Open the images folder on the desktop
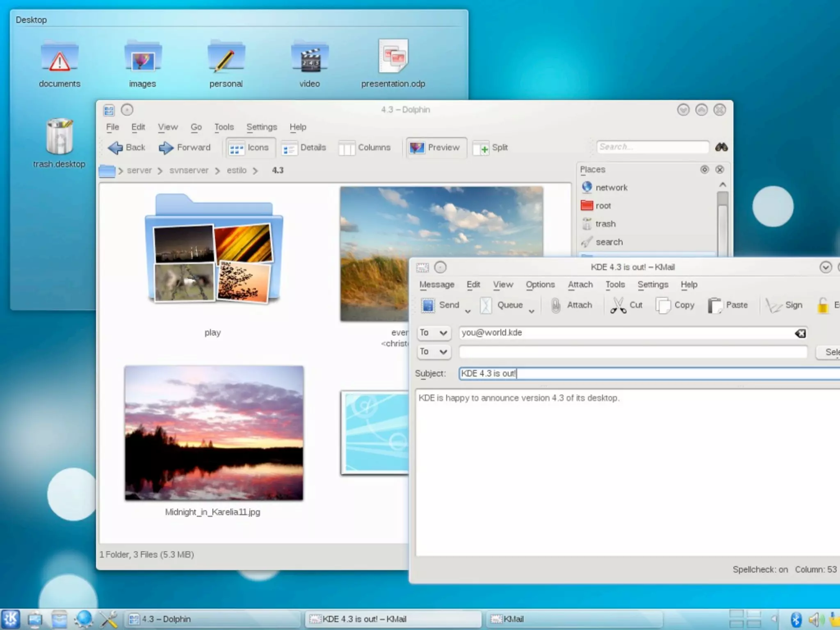Screen dimensions: 840x630 coord(143,64)
